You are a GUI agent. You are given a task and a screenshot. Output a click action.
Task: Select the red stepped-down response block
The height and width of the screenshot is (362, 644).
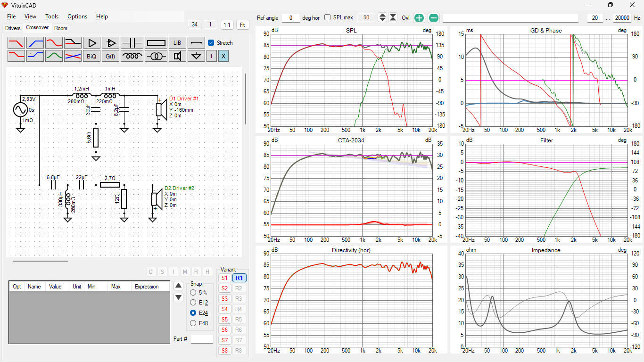[x=16, y=56]
